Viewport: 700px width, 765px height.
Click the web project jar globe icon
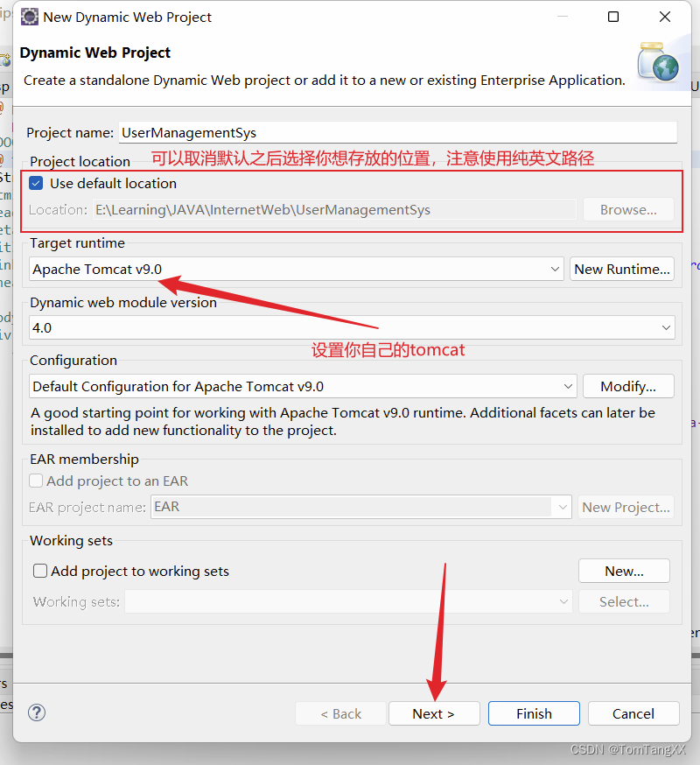click(657, 62)
